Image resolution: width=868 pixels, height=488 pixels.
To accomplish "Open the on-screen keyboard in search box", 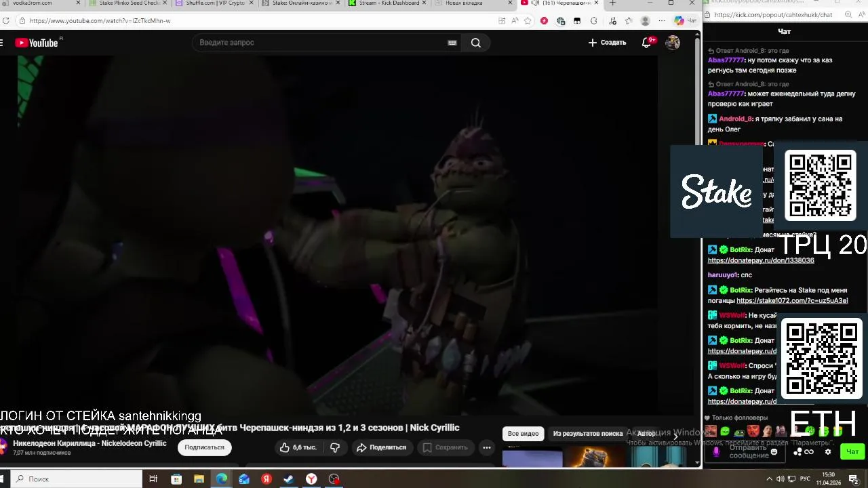I will tap(452, 43).
